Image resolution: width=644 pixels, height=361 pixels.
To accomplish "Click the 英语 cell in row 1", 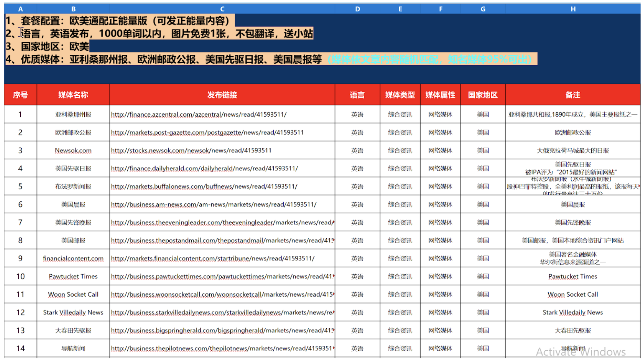I will 358,114.
